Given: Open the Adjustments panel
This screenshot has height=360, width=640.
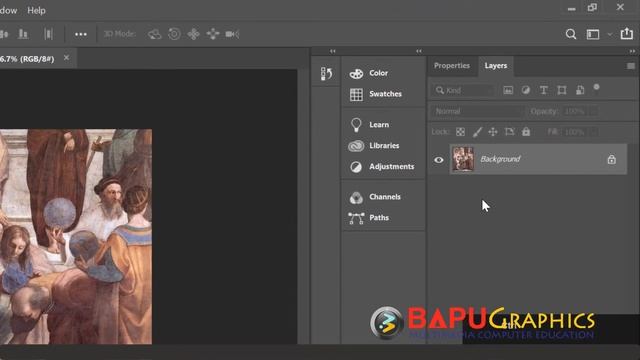Looking at the screenshot, I should (382, 167).
